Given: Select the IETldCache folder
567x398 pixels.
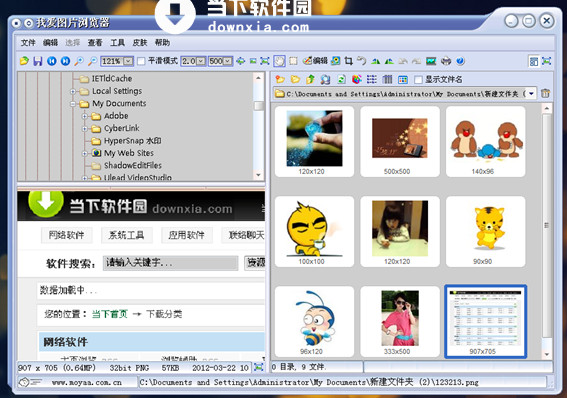Looking at the screenshot, I should pos(112,78).
